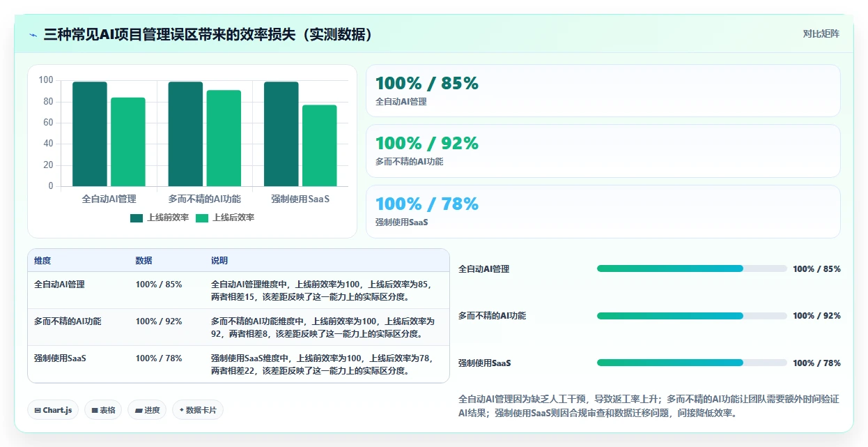
Task: Toggle the 上线前效率 legend entry
Action: pyautogui.click(x=160, y=218)
